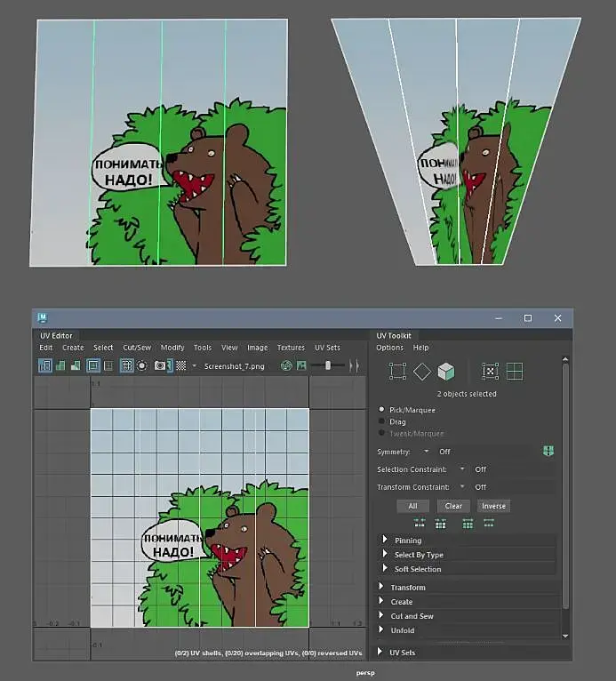Open the UV Toolkit Options menu

coord(389,348)
